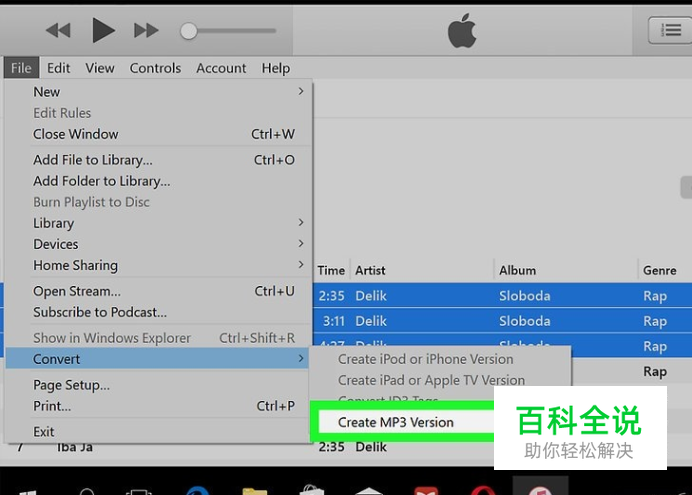Click the volume slider knob
The image size is (692, 495).
(x=188, y=31)
